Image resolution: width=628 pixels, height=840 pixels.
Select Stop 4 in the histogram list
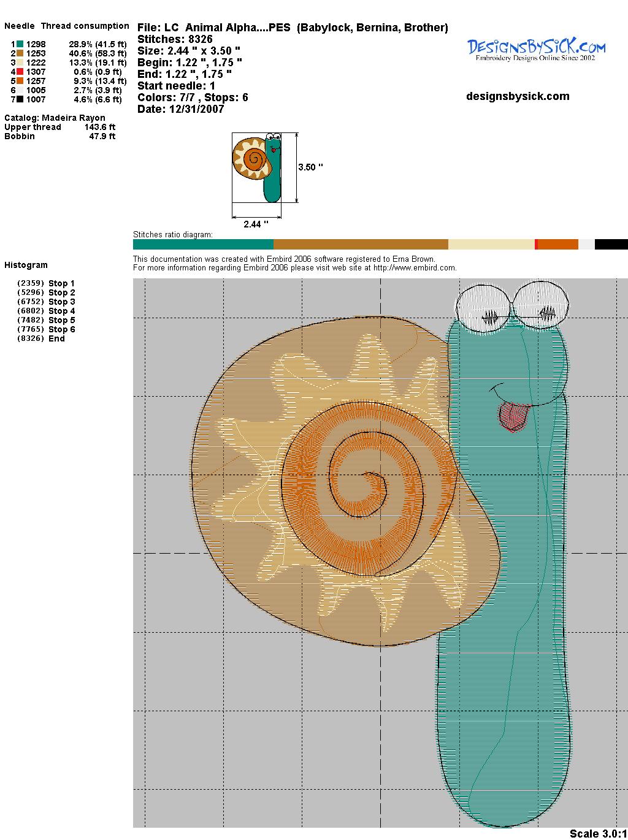(x=61, y=311)
